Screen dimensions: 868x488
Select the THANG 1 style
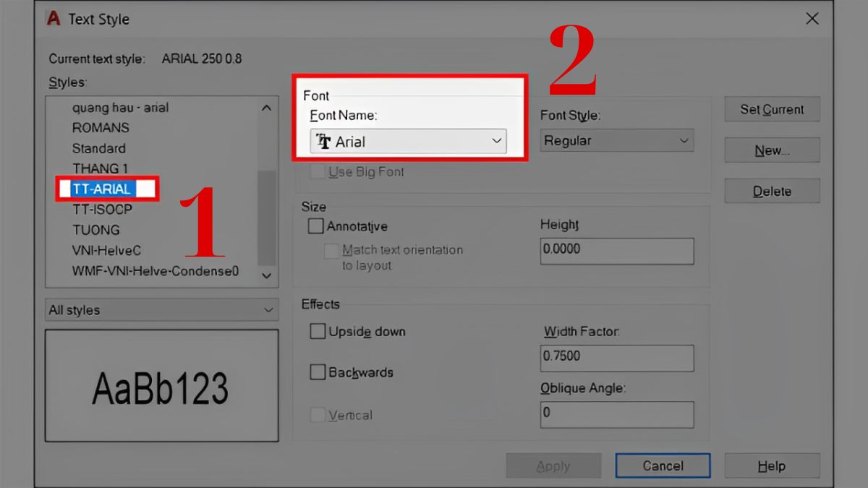coord(100,168)
